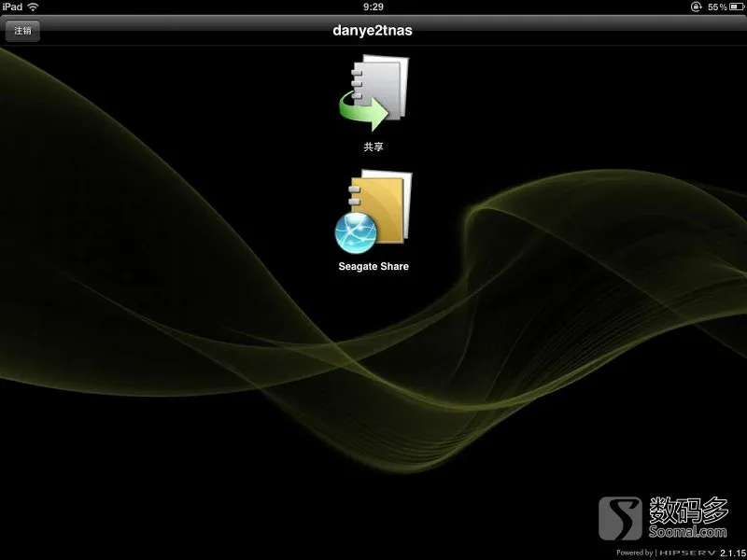Select the 共享 label text
The image size is (747, 560).
373,147
